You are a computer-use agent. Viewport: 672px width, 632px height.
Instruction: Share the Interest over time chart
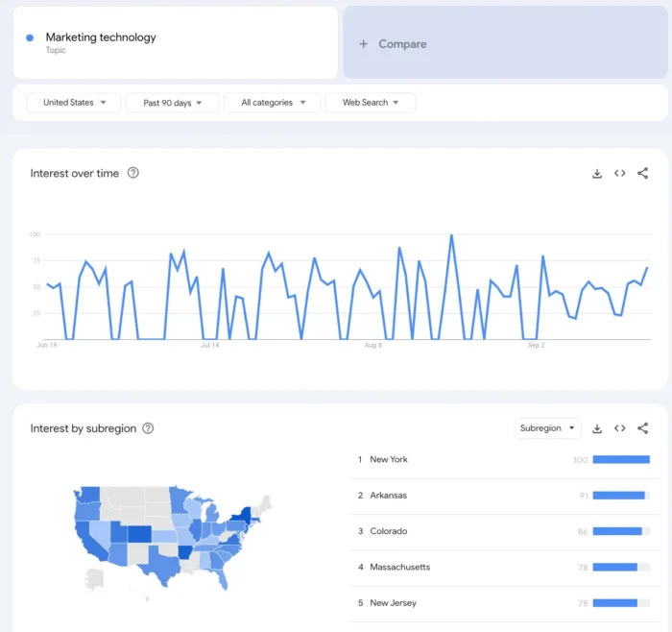pos(642,173)
